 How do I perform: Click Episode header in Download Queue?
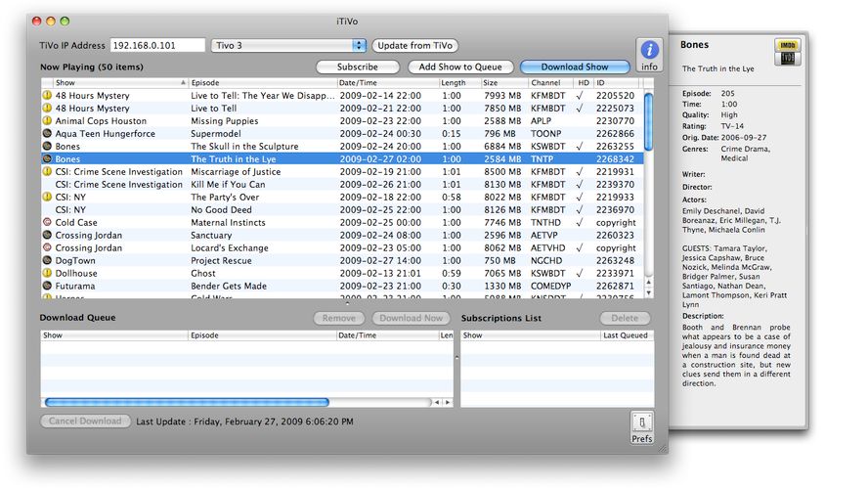click(x=262, y=335)
